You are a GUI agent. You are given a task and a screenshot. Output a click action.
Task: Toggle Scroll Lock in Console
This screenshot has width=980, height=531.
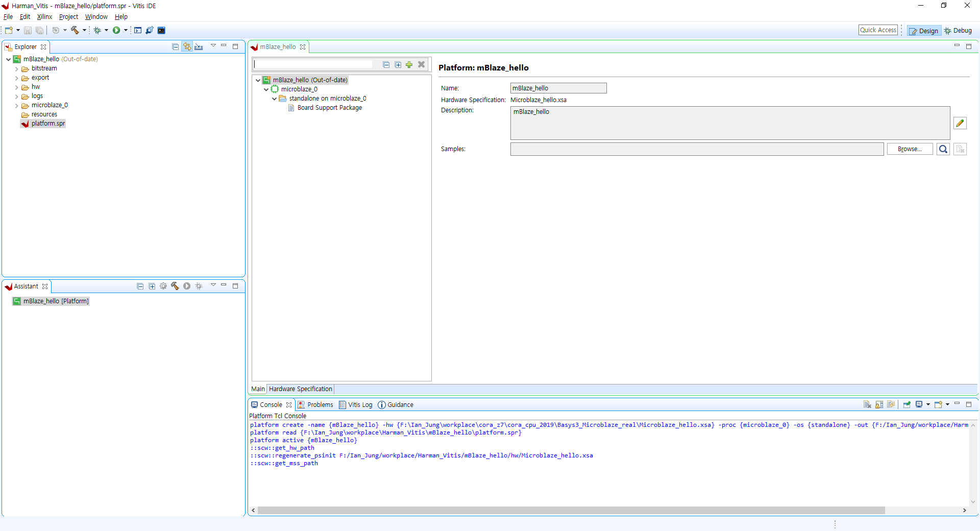pos(879,404)
